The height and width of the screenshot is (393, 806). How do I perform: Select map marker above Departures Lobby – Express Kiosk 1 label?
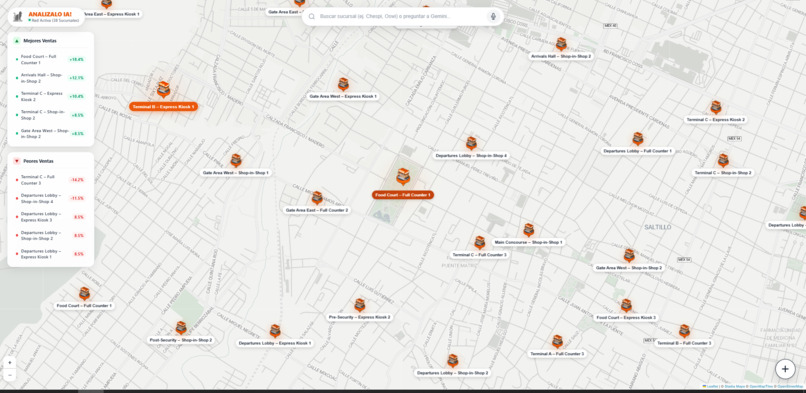click(x=275, y=331)
